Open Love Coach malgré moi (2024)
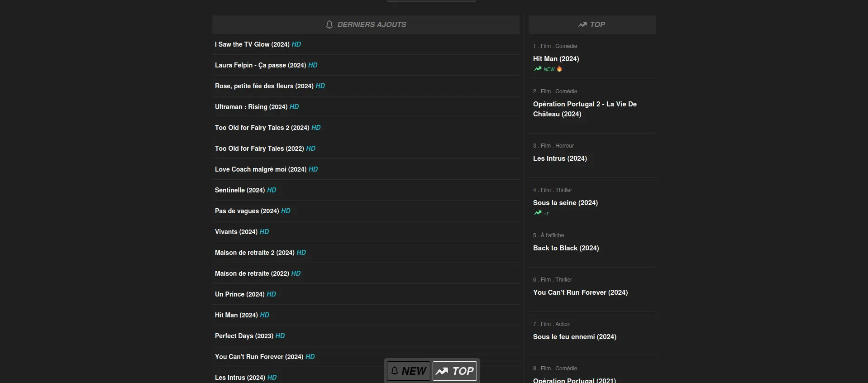This screenshot has height=383, width=868. pos(261,169)
